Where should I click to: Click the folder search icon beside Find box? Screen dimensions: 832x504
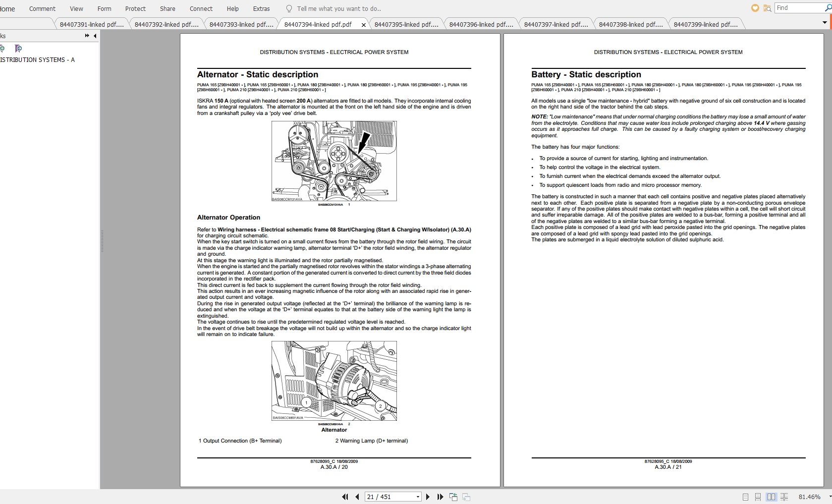pos(767,8)
